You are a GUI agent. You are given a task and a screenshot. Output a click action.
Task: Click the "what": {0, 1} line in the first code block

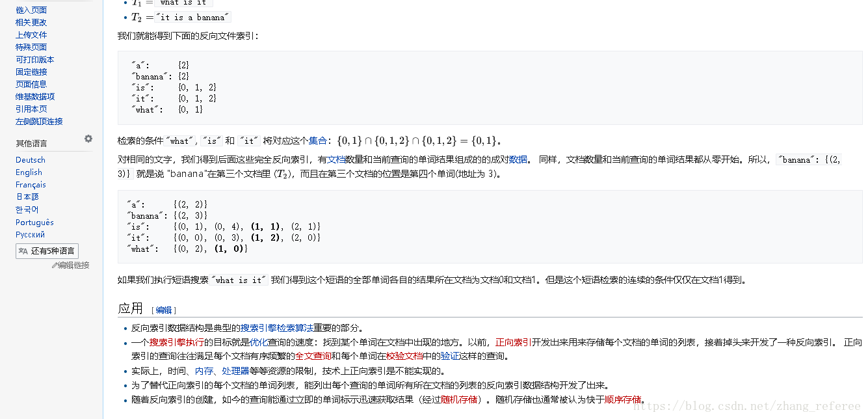[166, 109]
